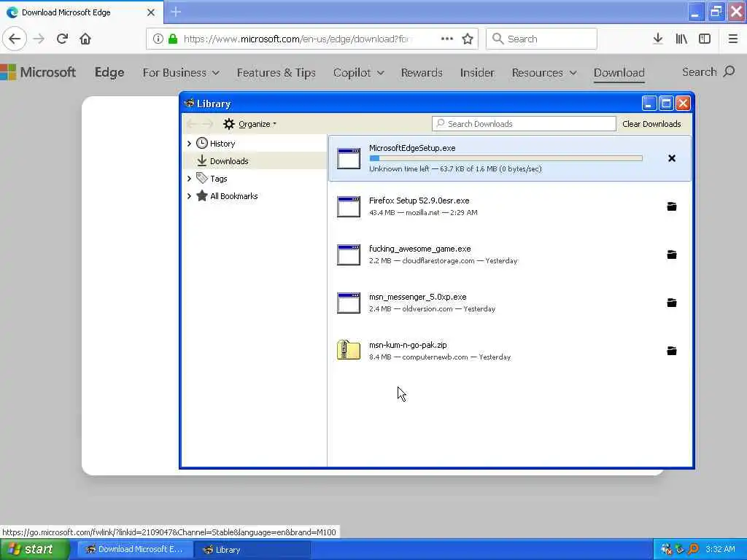Click the Search Downloads field
Viewport: 747px width, 560px height.
coord(524,124)
